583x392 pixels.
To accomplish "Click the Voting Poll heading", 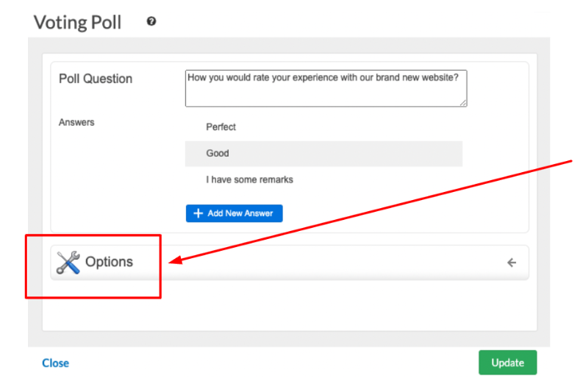I will (78, 22).
